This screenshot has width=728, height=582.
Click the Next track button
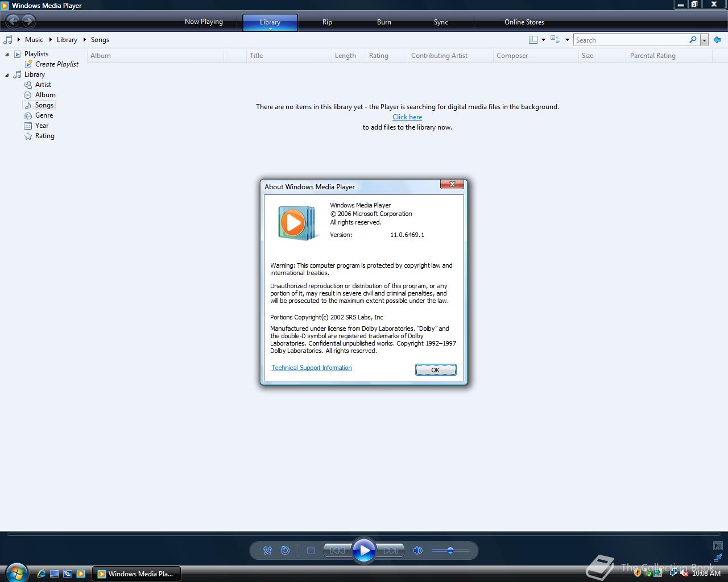pyautogui.click(x=391, y=550)
